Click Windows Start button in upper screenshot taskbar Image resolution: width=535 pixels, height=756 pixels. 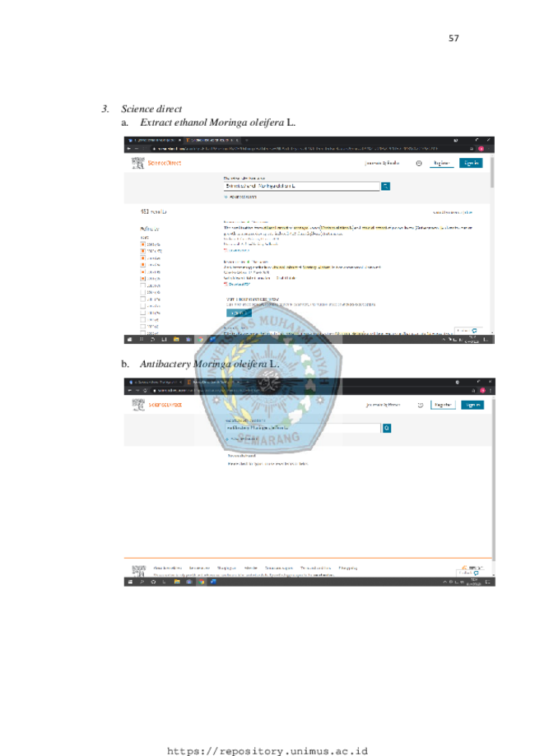click(129, 340)
